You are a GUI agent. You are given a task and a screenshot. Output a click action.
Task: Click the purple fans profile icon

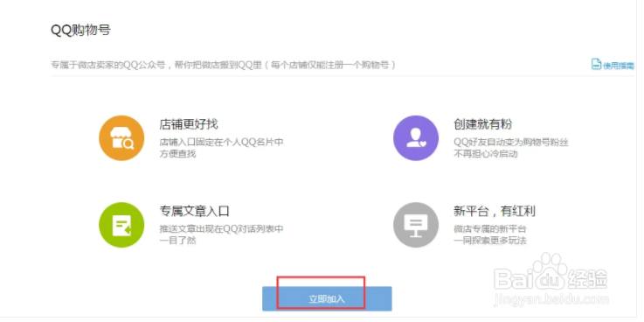(x=416, y=138)
